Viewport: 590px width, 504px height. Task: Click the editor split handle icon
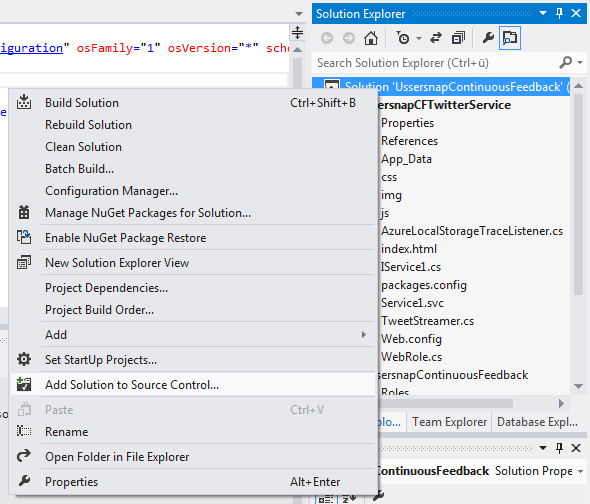tap(297, 33)
